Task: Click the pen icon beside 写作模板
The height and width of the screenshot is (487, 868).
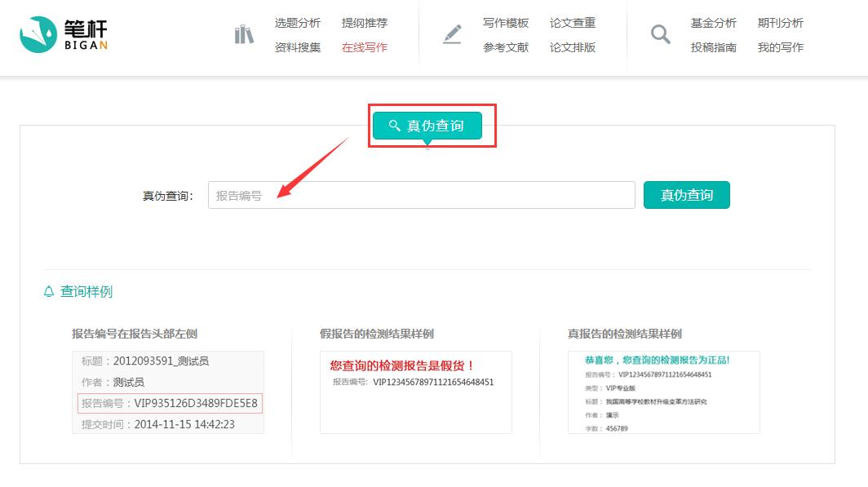Action: [x=453, y=34]
